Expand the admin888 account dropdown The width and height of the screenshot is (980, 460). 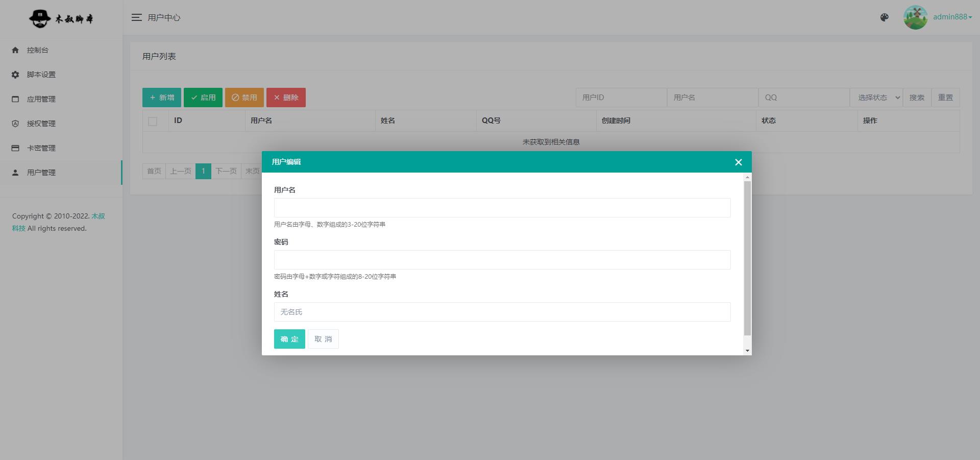952,17
